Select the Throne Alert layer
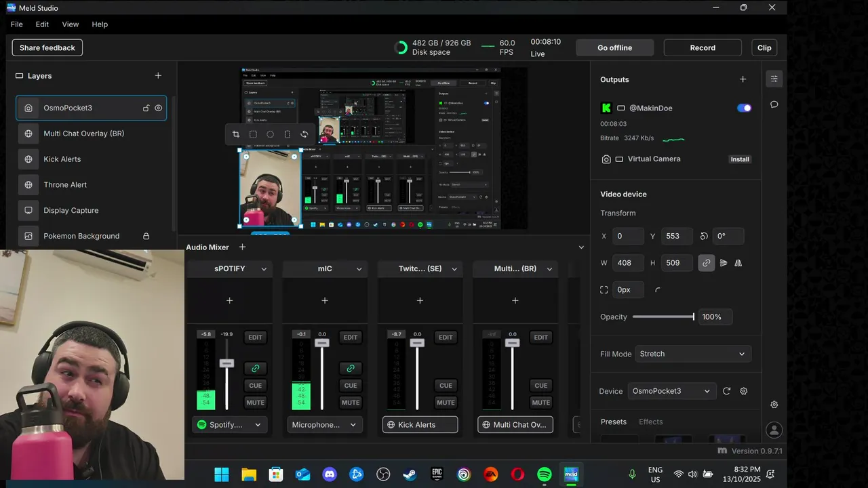This screenshot has width=868, height=488. [x=92, y=185]
